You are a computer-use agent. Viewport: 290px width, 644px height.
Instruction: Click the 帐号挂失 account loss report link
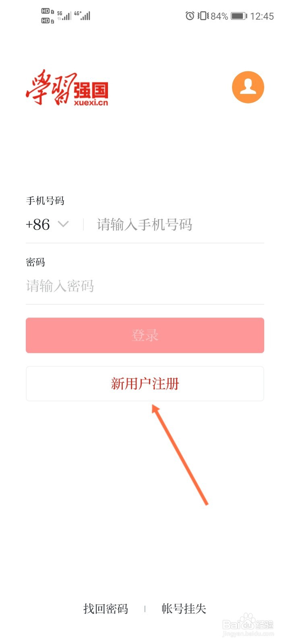coord(183,609)
